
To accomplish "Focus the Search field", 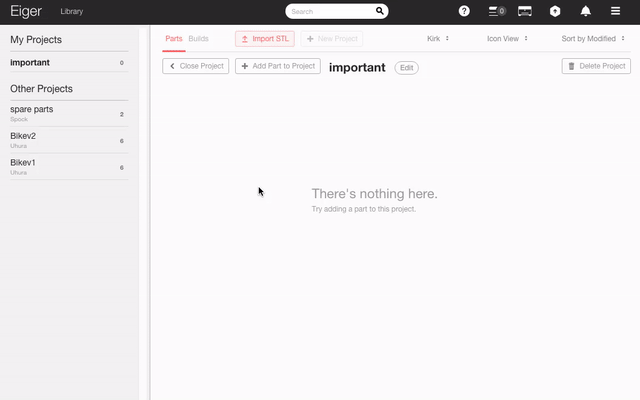I will coord(337,11).
